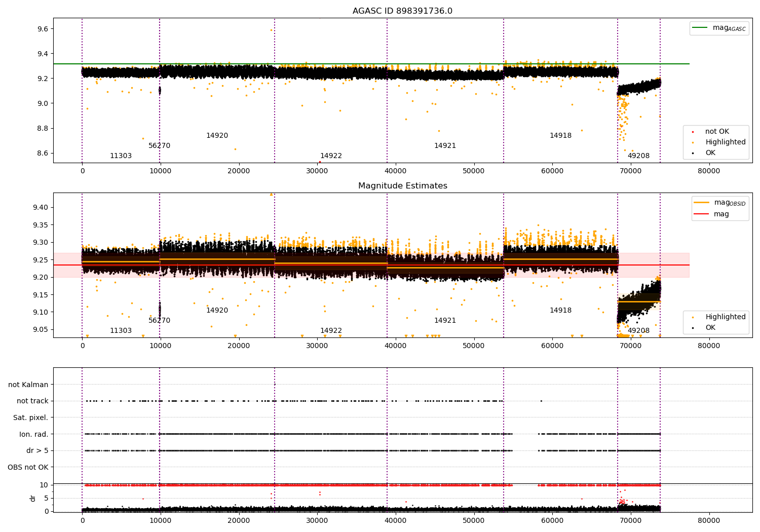This screenshot has height=532, width=760.
Task: Click the 9.6 y-tick on the top plot
Action: [42, 29]
